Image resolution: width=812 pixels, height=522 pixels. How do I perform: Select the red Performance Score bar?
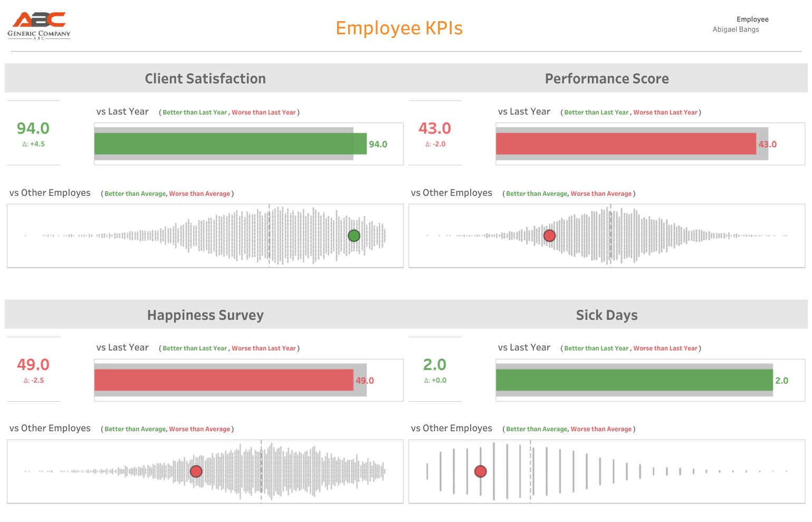click(626, 144)
